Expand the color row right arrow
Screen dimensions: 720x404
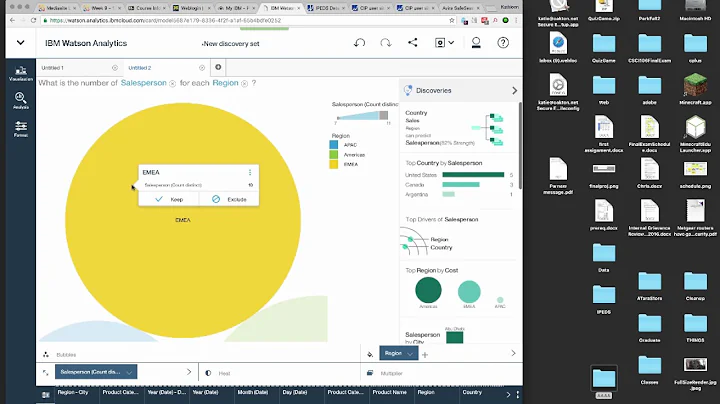[x=513, y=353]
